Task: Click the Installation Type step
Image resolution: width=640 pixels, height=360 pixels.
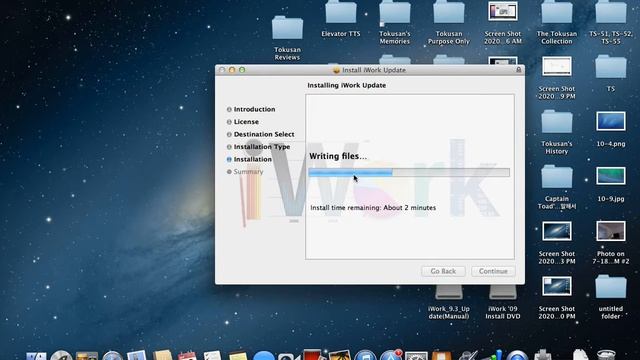Action: [262, 147]
